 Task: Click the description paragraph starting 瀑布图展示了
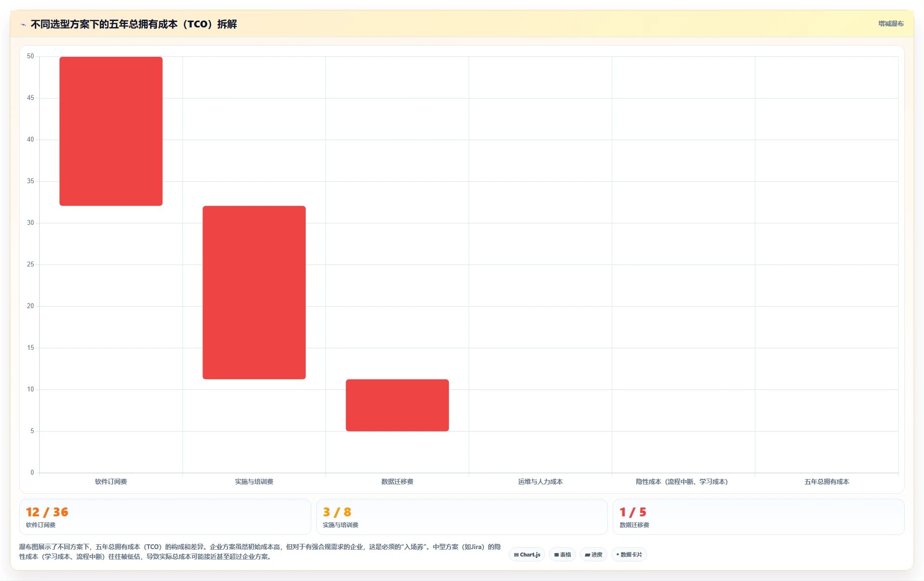click(x=260, y=552)
